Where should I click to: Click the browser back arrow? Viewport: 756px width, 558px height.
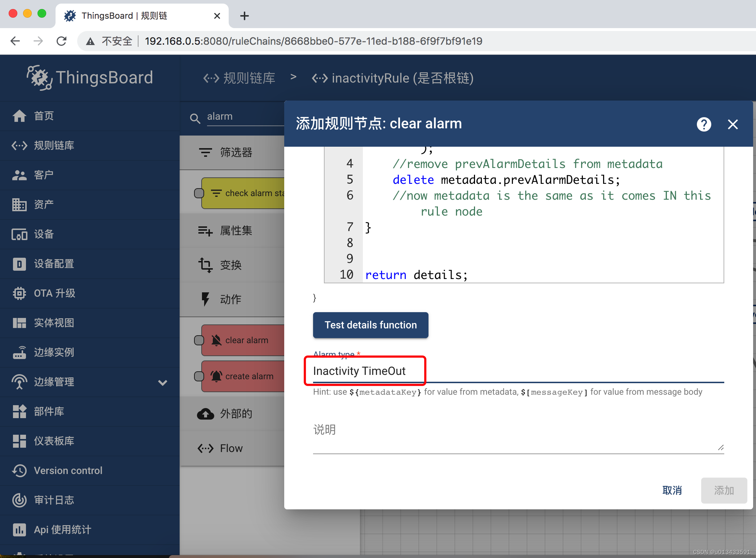(15, 41)
